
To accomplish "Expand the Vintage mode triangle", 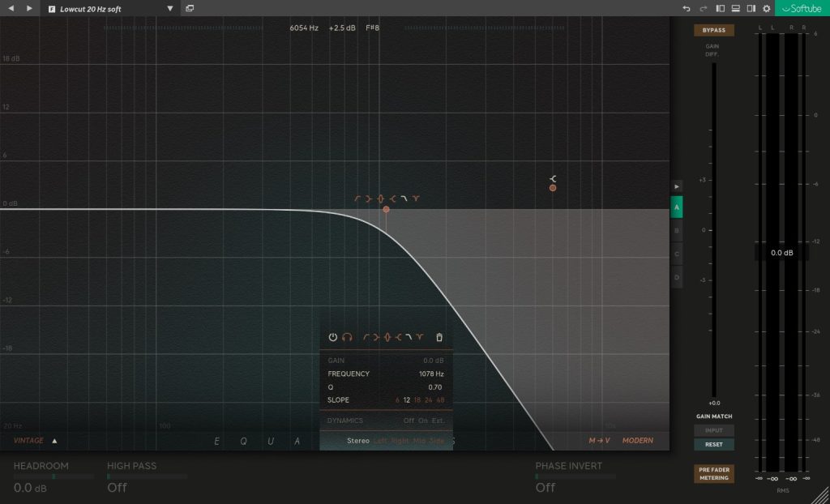I will tap(55, 441).
